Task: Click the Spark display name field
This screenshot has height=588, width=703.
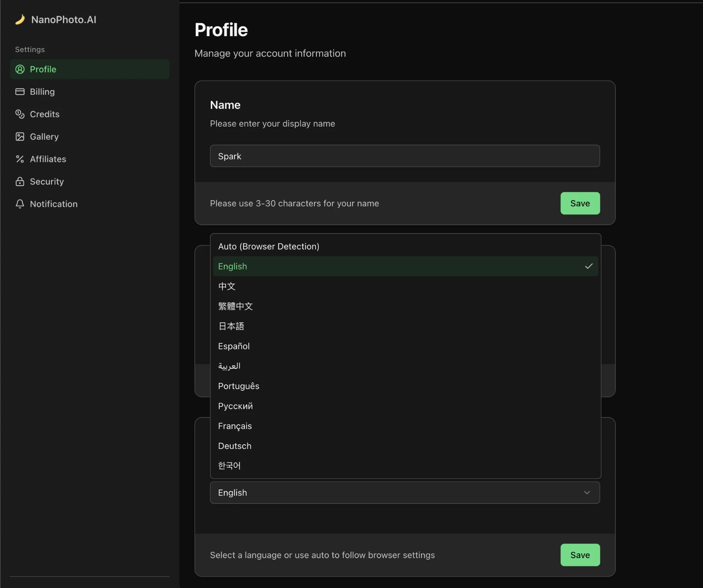Action: [404, 156]
